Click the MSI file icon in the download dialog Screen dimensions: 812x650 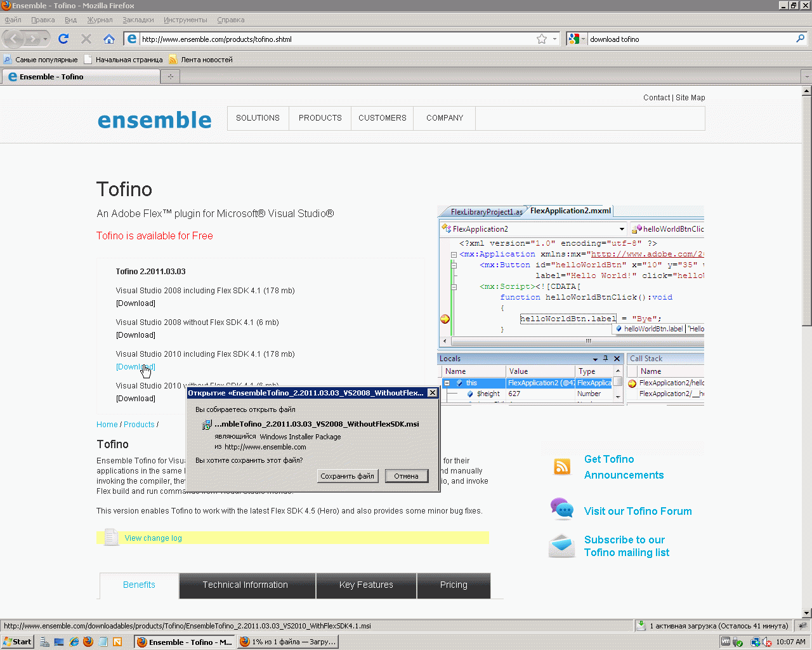point(207,425)
